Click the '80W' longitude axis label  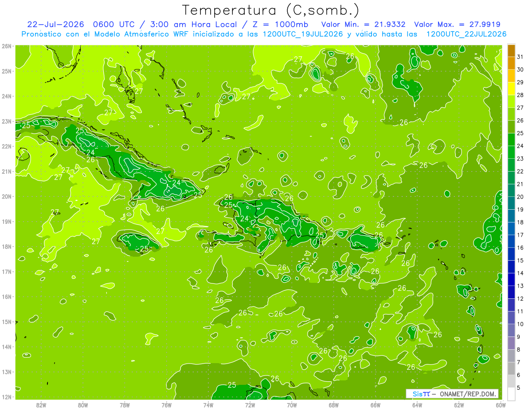(83, 404)
